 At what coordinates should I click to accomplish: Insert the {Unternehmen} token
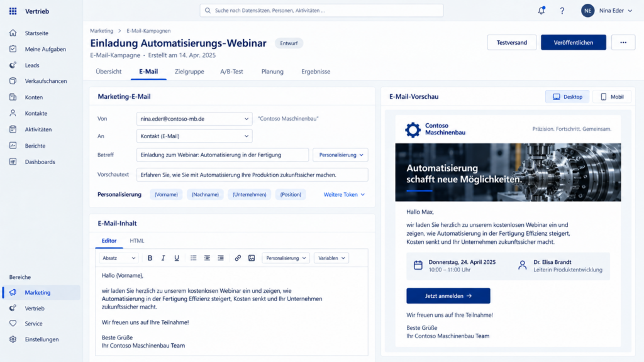click(249, 195)
